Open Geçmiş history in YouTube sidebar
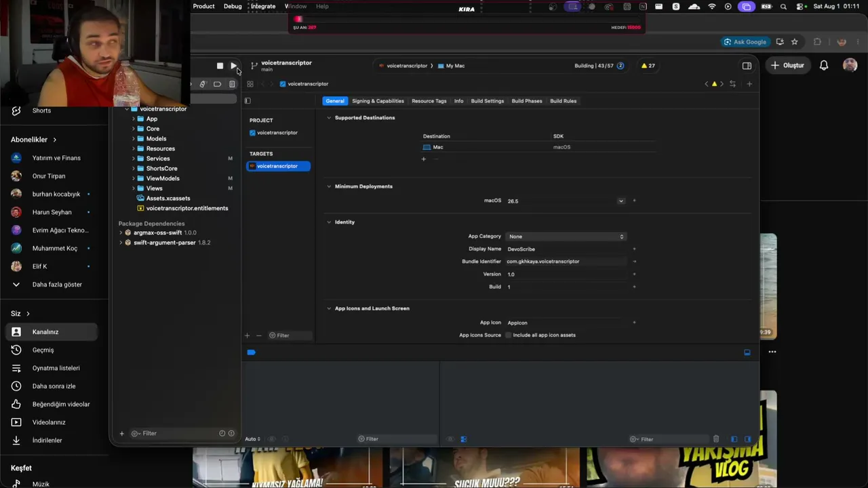Screen dimensions: 868x488 [x=52, y=350]
